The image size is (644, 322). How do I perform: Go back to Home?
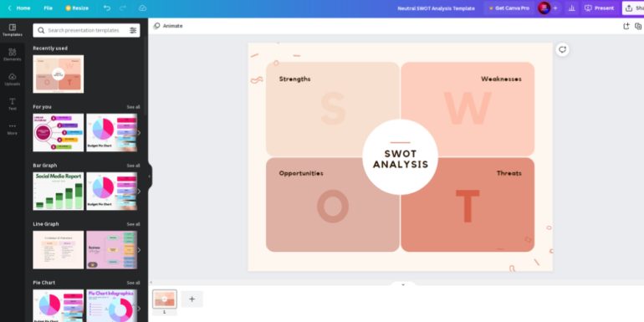pos(19,8)
